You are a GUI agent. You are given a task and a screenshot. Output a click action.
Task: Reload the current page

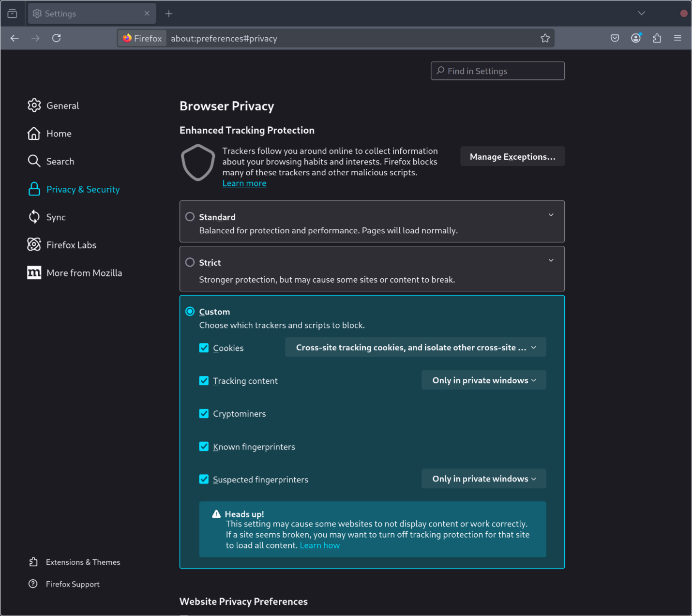click(57, 38)
